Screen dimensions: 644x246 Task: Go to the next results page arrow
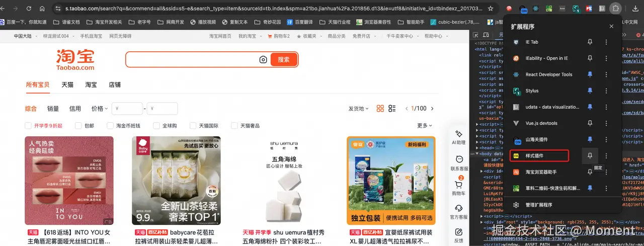tap(432, 109)
